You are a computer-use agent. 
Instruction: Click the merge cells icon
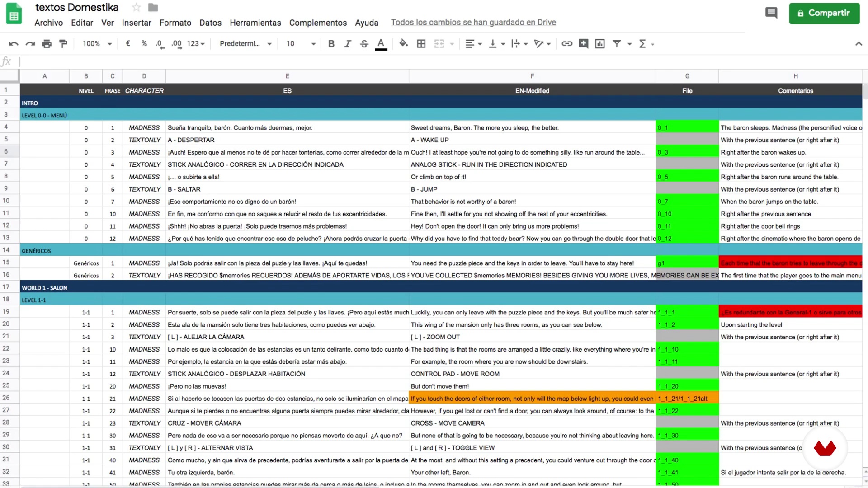tap(439, 44)
